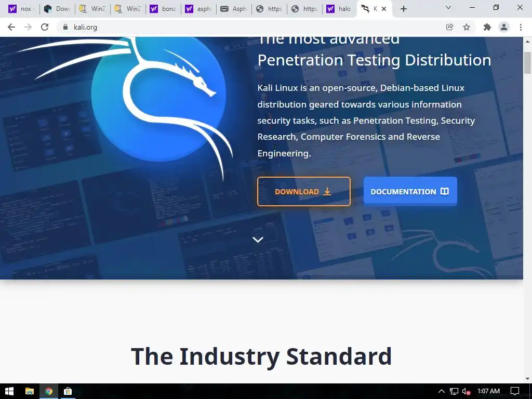Switch to the nox Yahoo tab

[x=22, y=9]
